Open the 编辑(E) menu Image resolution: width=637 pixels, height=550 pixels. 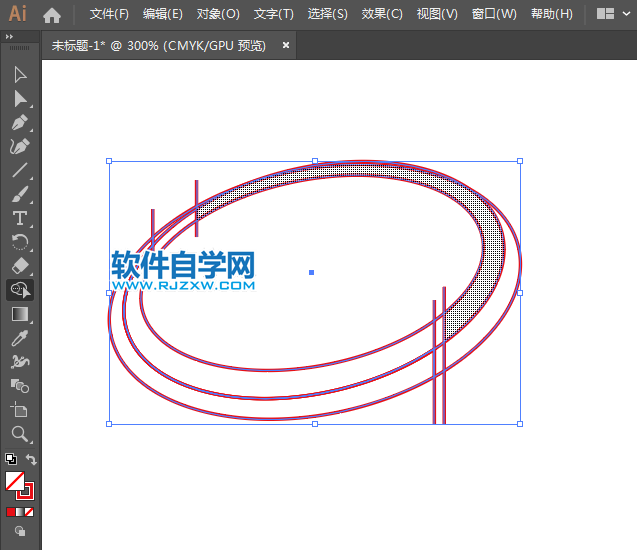coord(162,14)
